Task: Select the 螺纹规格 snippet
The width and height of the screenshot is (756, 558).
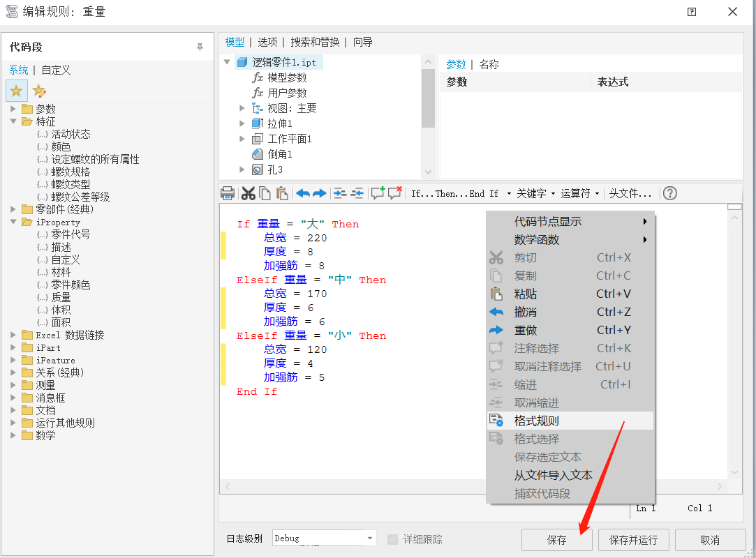Action: coord(71,172)
